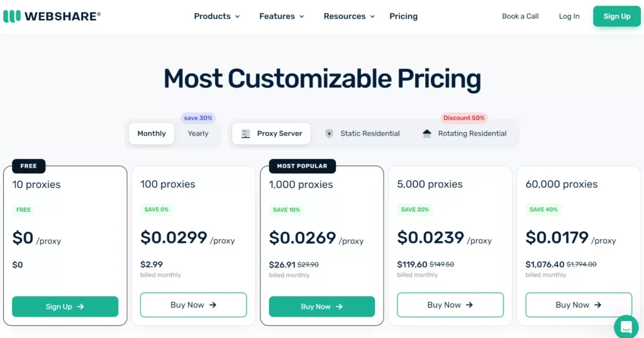
Task: Click the Proxy Server icon
Action: tap(245, 134)
